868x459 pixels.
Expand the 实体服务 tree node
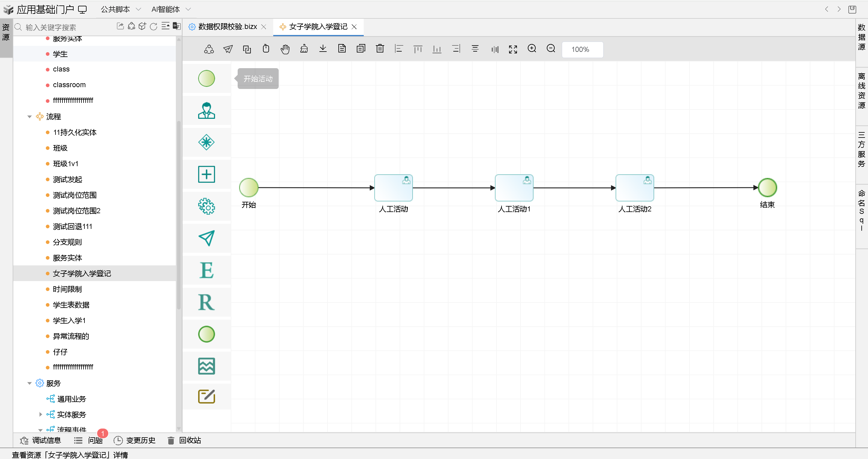(40, 414)
